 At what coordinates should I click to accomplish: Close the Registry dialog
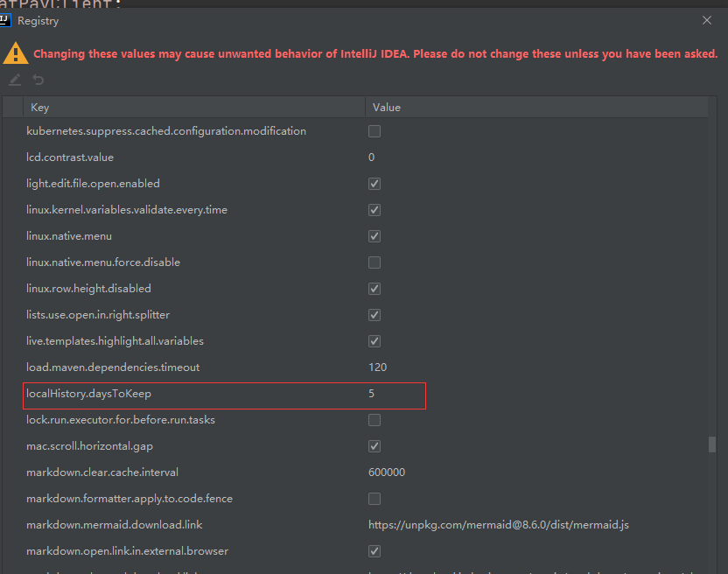707,20
